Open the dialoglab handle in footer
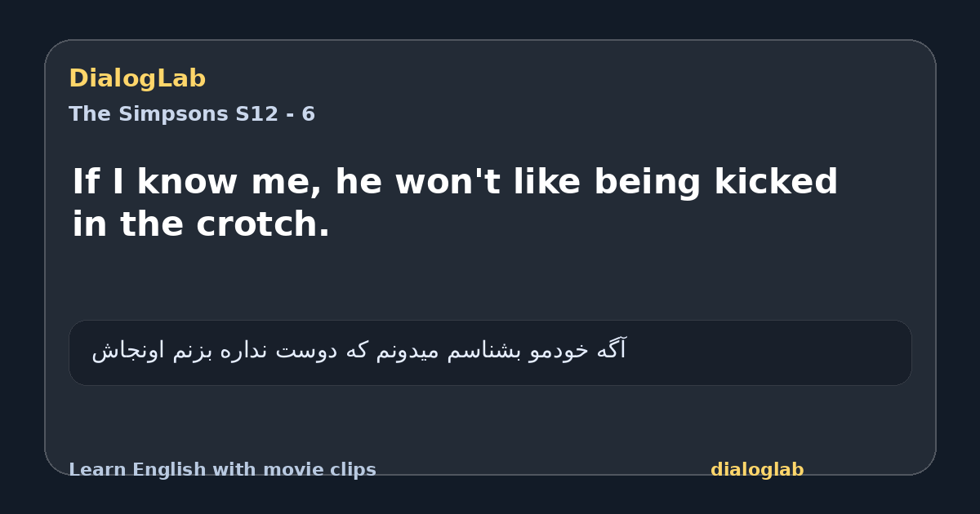Viewport: 980px width, 514px height. pos(757,470)
